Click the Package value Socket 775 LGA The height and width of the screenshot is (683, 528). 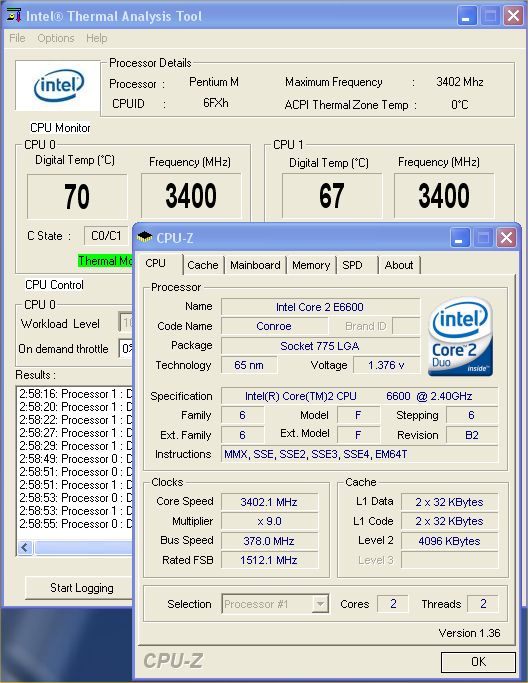point(320,346)
